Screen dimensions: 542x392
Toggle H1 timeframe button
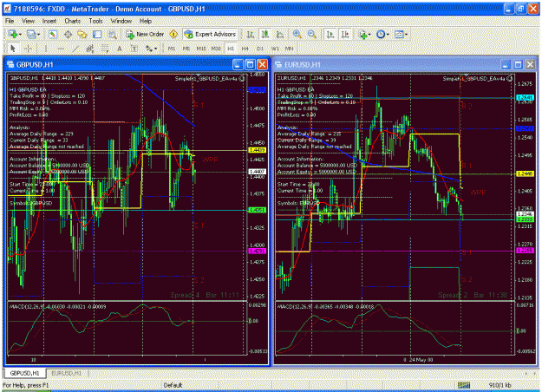coord(231,49)
